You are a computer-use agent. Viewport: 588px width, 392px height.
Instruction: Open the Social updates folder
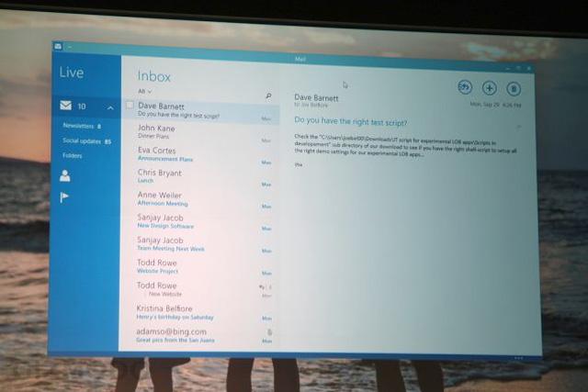tap(86, 141)
